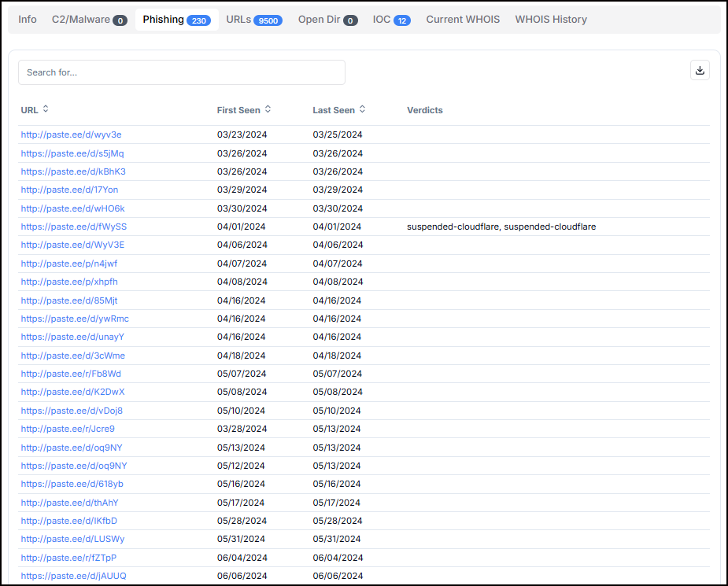Open the Current WHOIS tab
The image size is (728, 586).
pyautogui.click(x=463, y=20)
